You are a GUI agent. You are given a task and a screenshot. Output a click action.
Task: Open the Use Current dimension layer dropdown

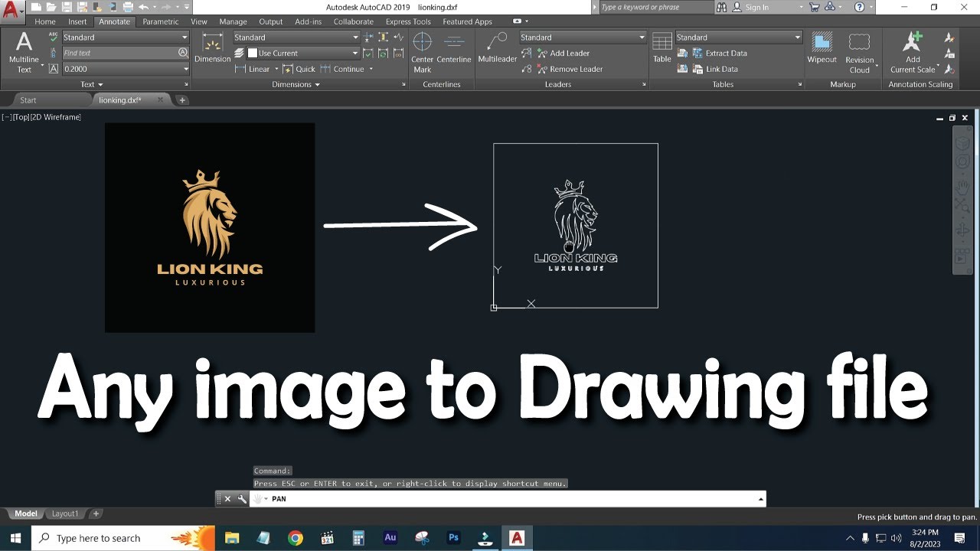pyautogui.click(x=302, y=54)
